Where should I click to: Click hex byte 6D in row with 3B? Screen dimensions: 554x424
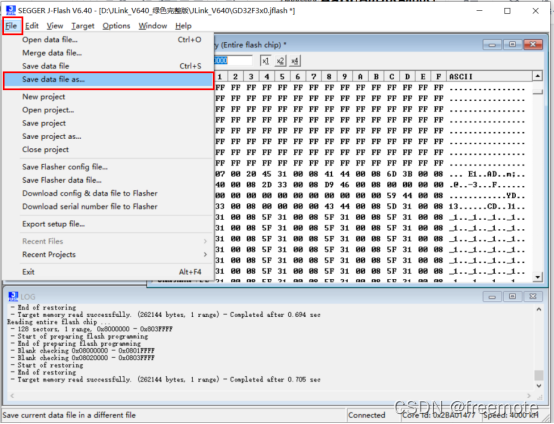391,174
